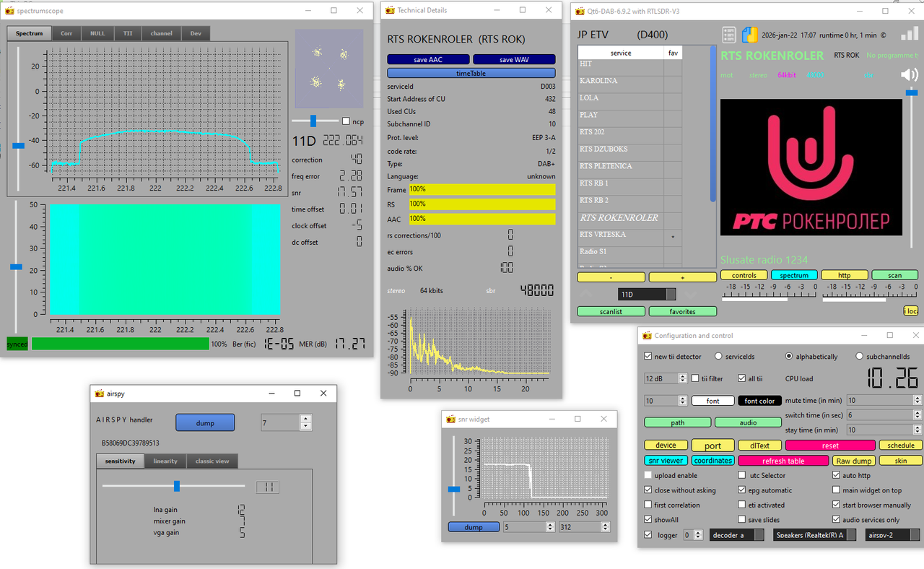
Task: Click the spectrumscope window title icon
Action: (10, 11)
